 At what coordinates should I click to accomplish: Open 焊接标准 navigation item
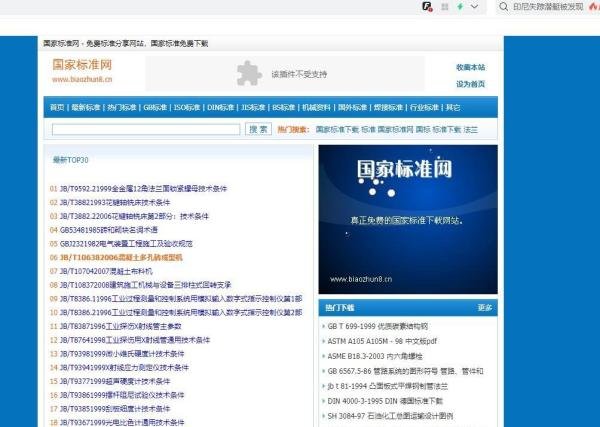[388, 108]
